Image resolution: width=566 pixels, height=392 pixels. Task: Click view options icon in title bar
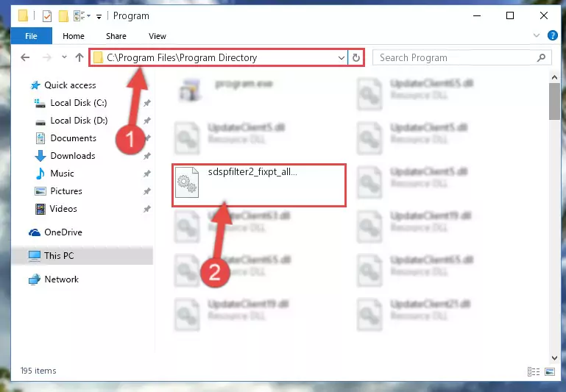click(79, 16)
